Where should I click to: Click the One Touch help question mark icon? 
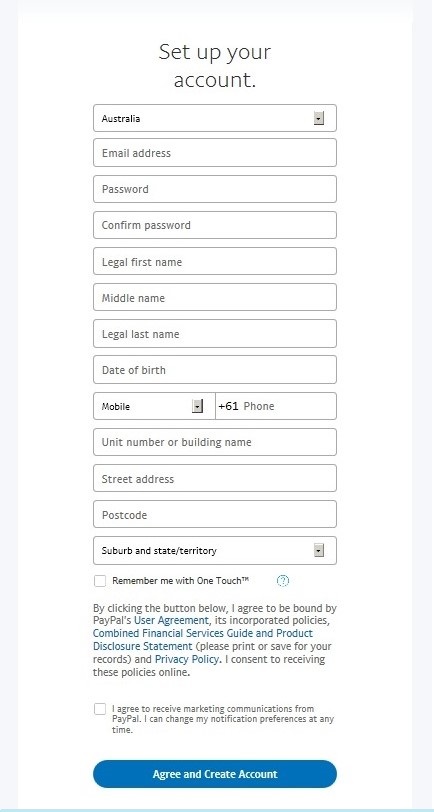[x=283, y=581]
